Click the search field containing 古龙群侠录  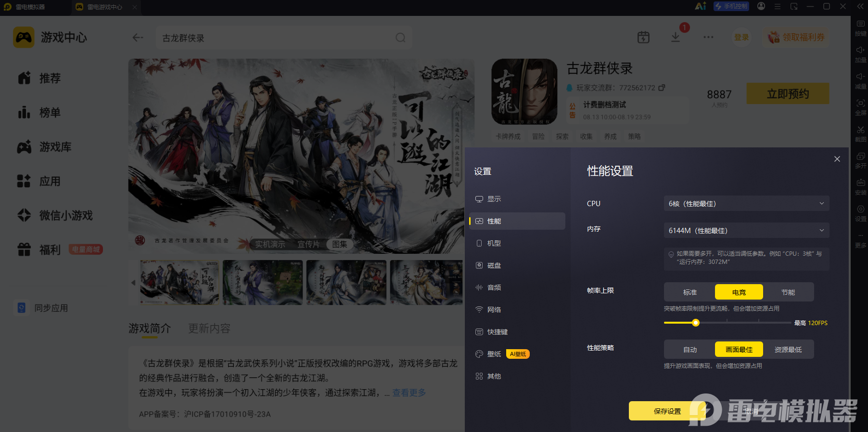(x=284, y=38)
